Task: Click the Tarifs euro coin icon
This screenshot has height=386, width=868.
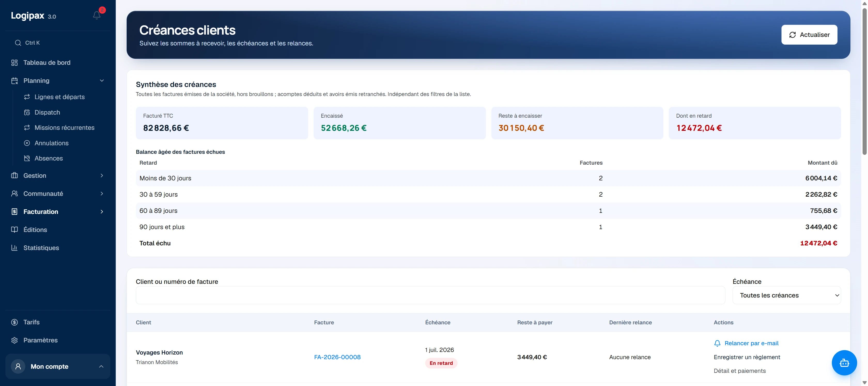Action: [14, 322]
